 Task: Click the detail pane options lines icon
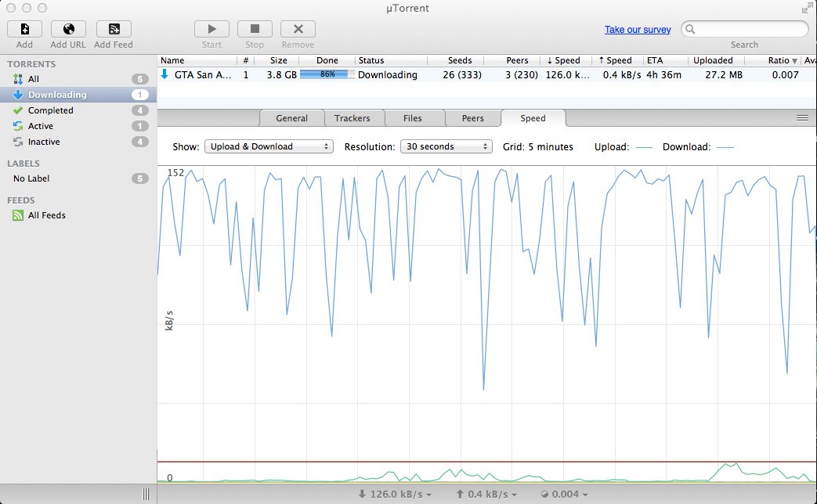coord(802,118)
